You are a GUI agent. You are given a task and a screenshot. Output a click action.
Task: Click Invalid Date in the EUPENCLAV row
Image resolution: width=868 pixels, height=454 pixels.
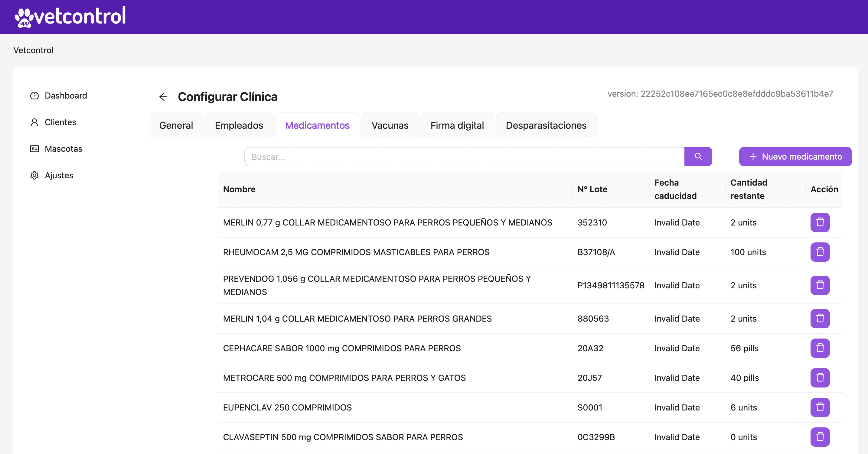(677, 407)
